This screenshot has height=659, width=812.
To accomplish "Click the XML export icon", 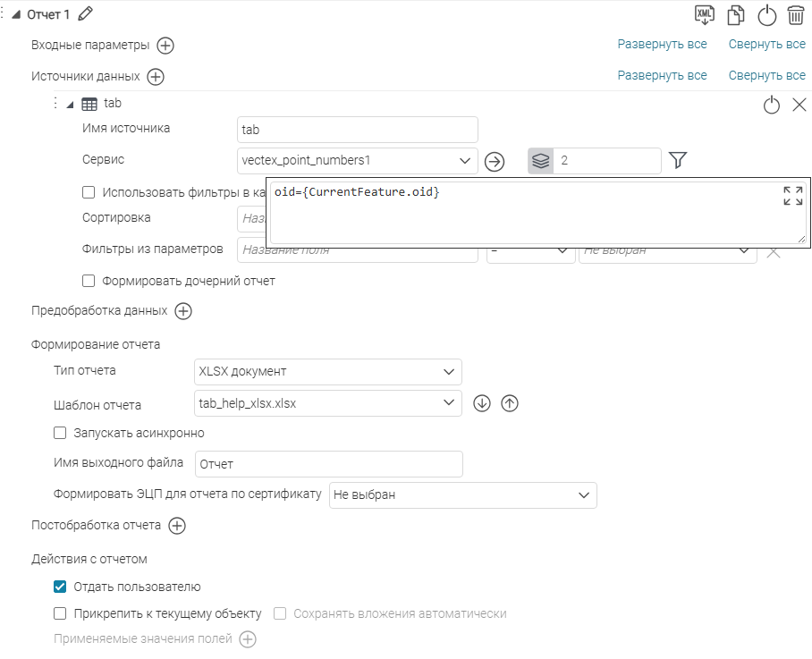I will (705, 14).
